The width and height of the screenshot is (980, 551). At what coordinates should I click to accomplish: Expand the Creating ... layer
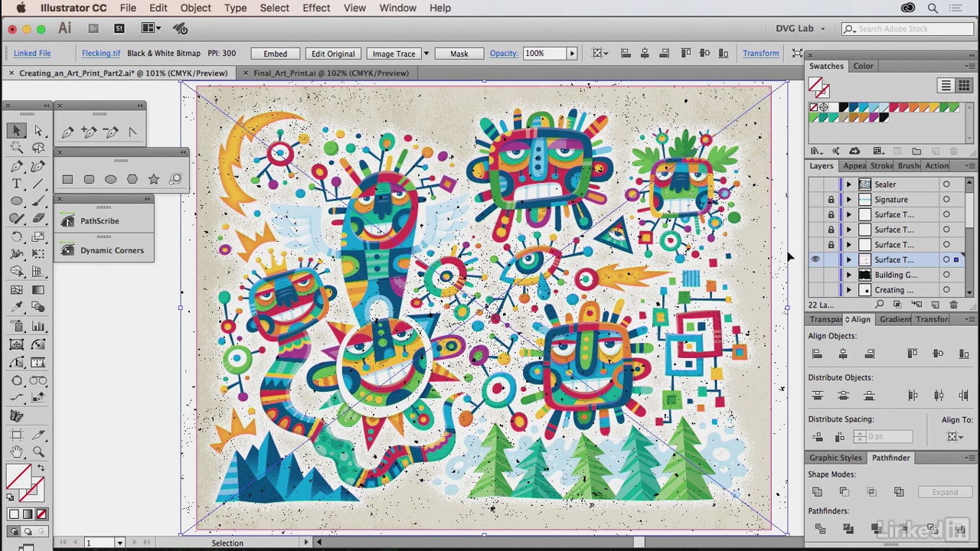(848, 290)
